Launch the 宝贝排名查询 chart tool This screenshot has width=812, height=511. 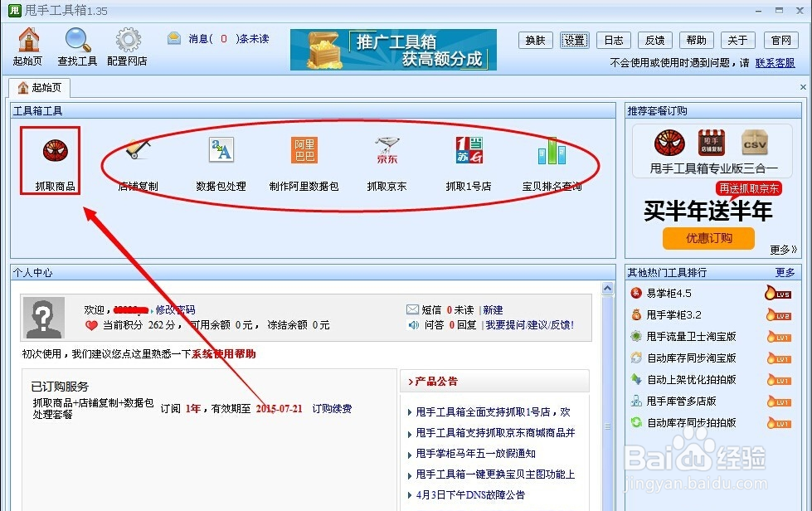pyautogui.click(x=552, y=163)
